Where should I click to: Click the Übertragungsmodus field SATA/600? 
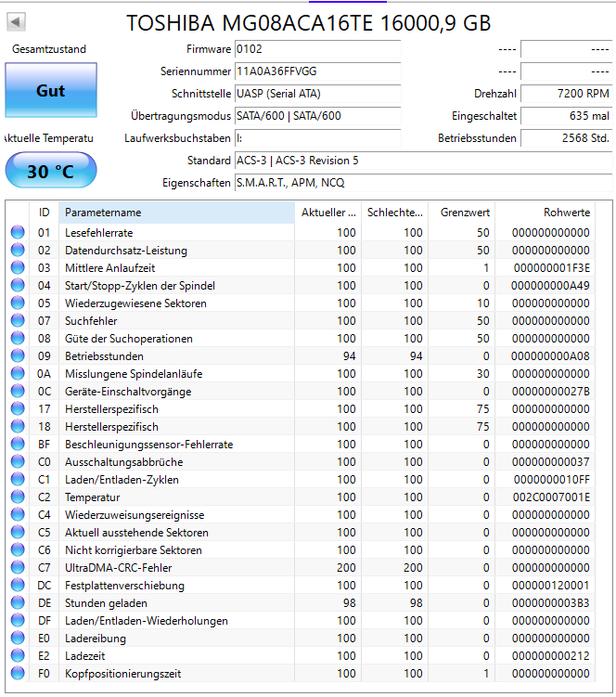(318, 116)
